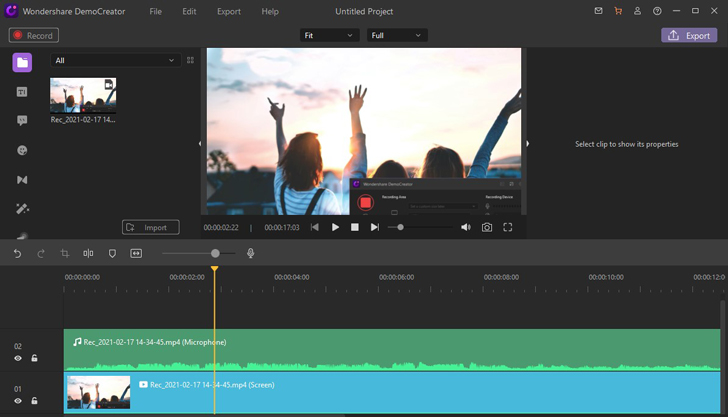Screen dimensions: 728x417
Task: Click the Import button
Action: point(150,227)
